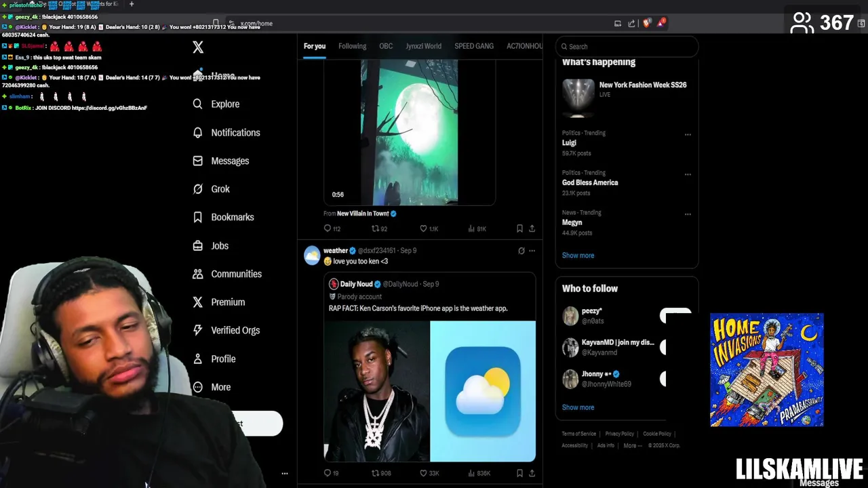Open Bookmarks in the sidebar
The height and width of the screenshot is (488, 868).
224,217
